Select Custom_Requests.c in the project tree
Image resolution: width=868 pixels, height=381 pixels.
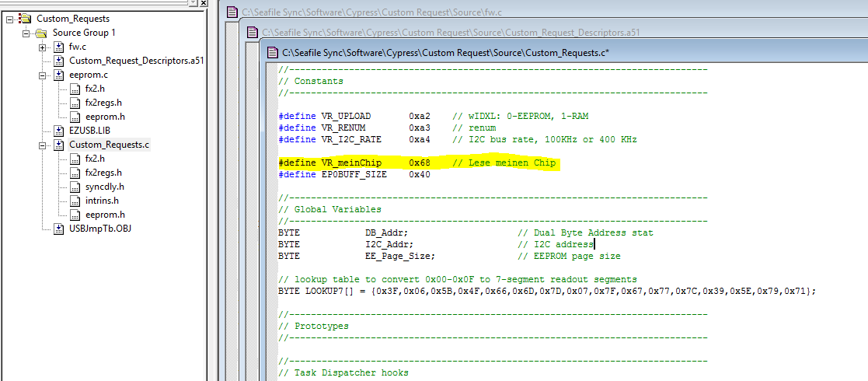[109, 145]
